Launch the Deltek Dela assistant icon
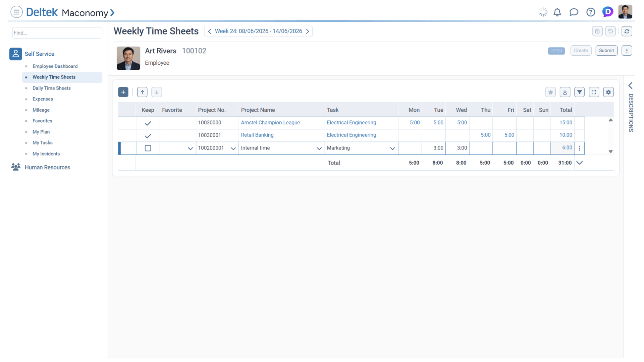 608,12
